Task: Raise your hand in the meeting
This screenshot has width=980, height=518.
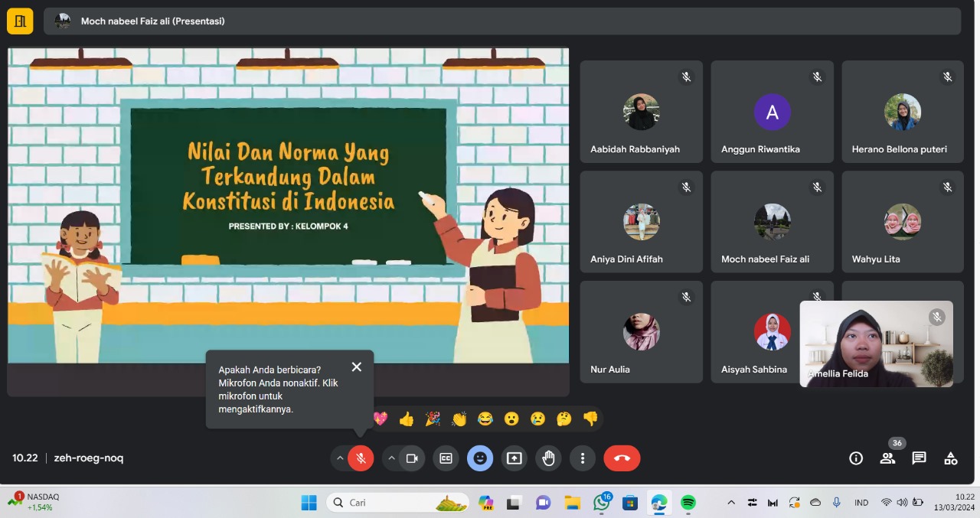Action: [x=548, y=458]
